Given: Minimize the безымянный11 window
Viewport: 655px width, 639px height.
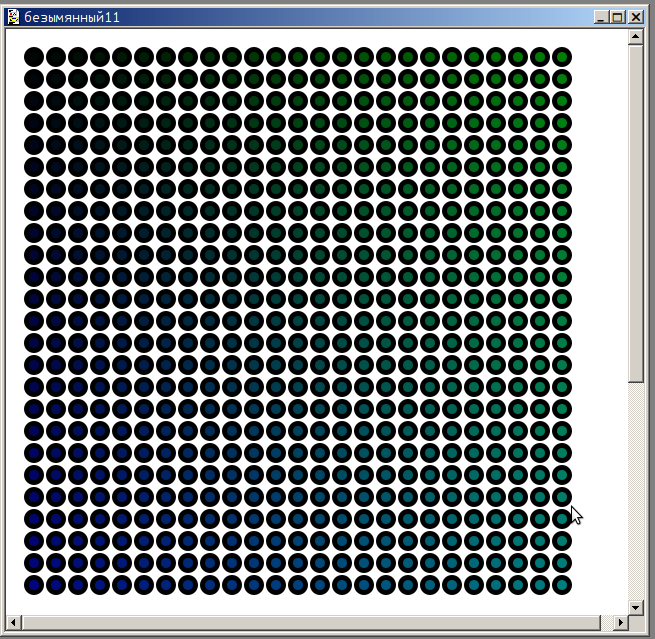Looking at the screenshot, I should point(599,17).
